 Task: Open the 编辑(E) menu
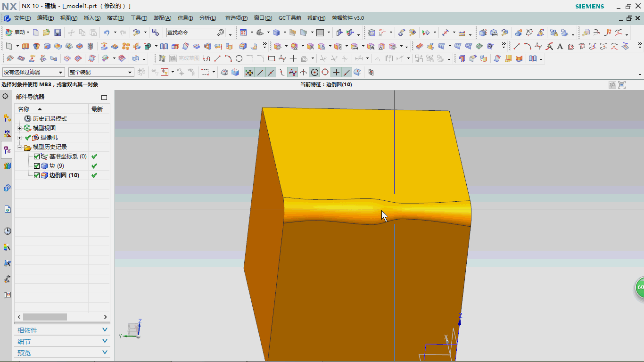point(45,18)
